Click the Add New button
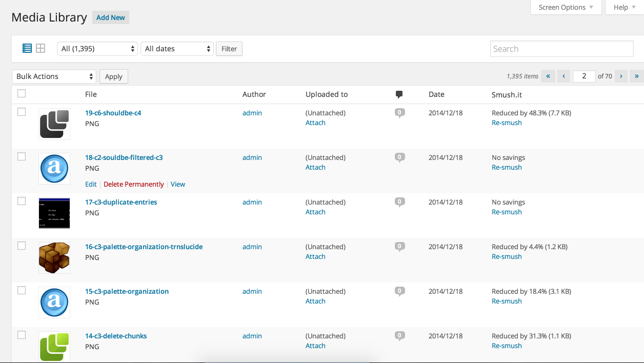 point(111,17)
